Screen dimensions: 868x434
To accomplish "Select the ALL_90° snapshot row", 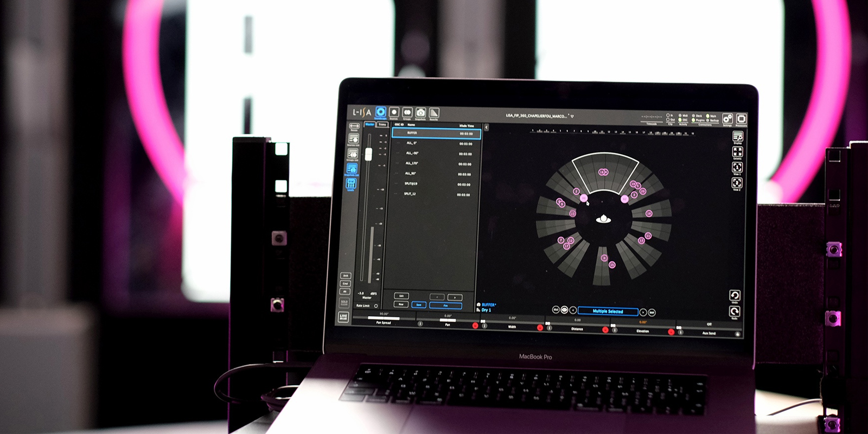I will click(435, 174).
